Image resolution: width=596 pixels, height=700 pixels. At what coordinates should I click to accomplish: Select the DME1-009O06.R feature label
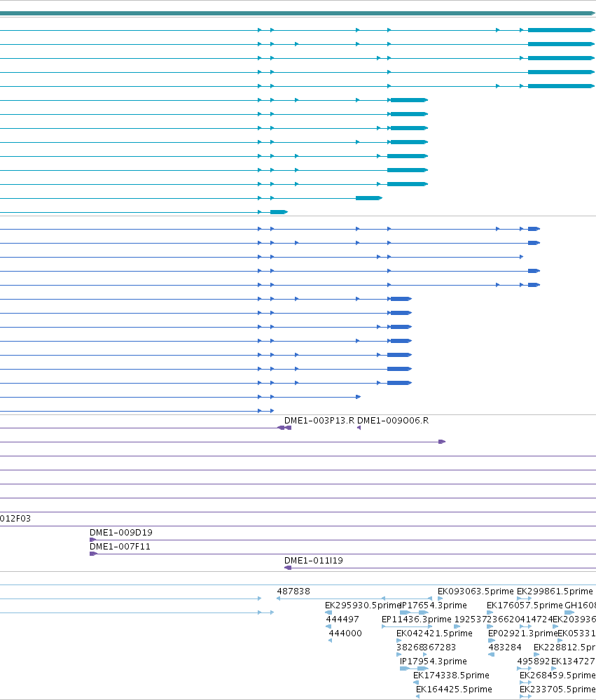(x=393, y=421)
